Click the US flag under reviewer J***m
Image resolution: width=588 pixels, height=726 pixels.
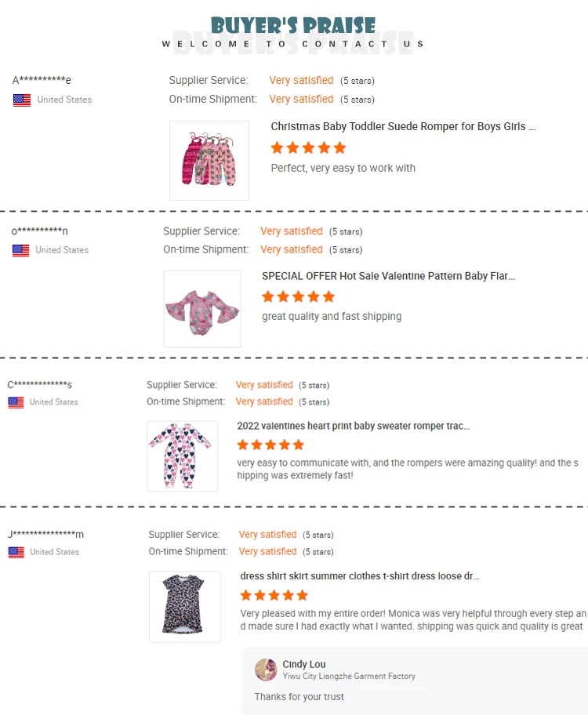[x=16, y=553]
